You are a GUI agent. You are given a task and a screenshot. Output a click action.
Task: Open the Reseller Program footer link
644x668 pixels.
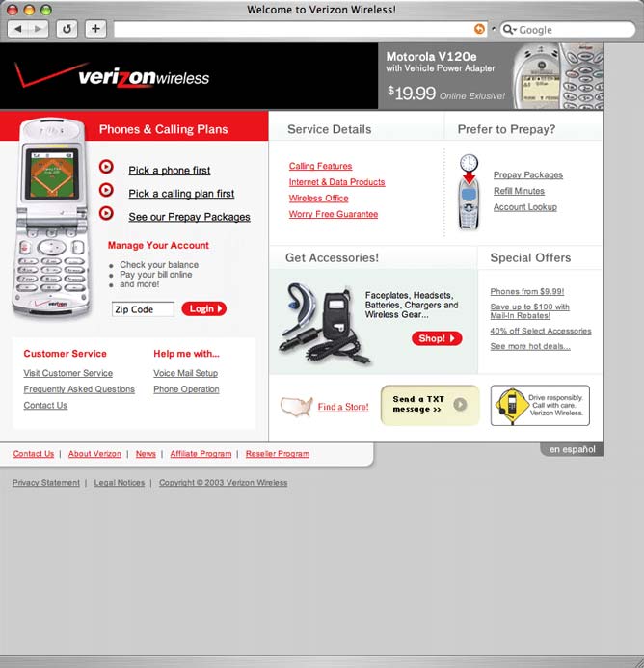[278, 454]
